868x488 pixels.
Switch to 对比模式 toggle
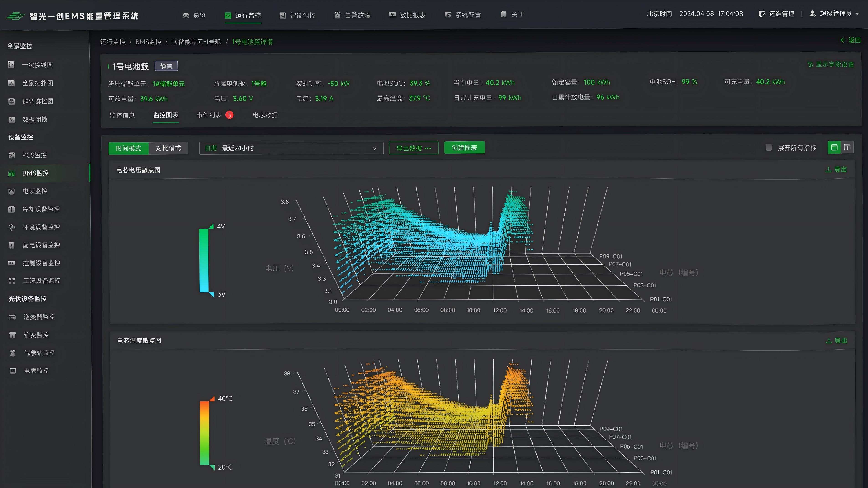(168, 148)
